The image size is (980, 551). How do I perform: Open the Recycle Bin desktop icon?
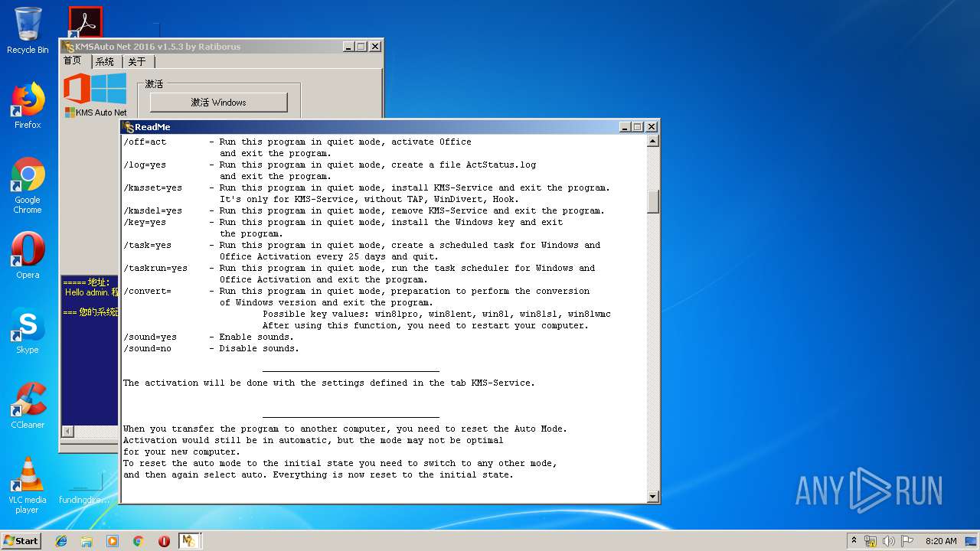(28, 31)
